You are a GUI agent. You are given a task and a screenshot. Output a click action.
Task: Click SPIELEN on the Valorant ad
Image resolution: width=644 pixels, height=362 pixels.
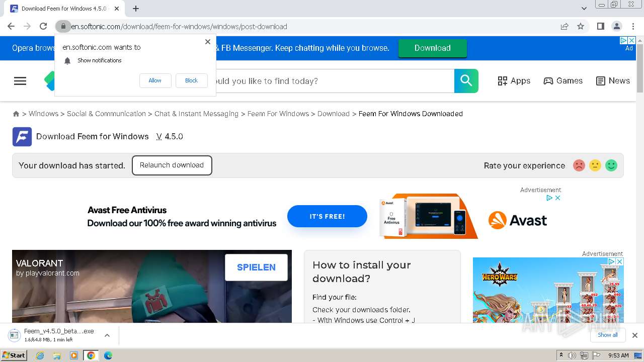pyautogui.click(x=256, y=267)
